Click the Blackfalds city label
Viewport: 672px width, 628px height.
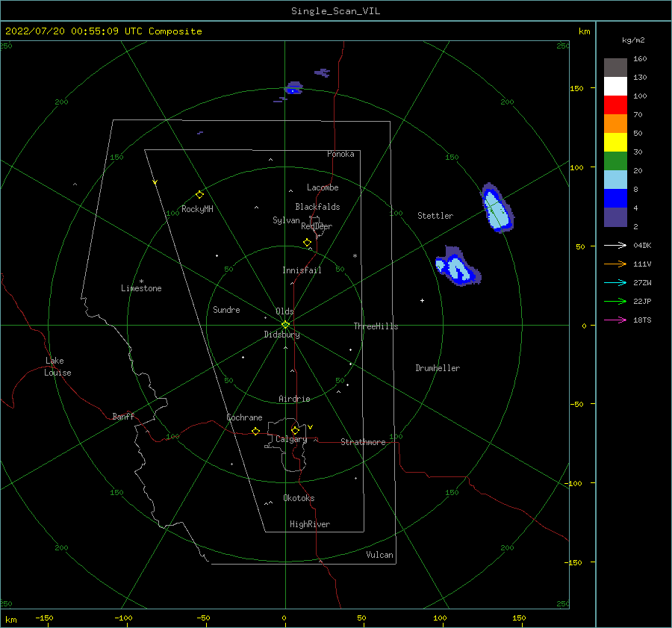pyautogui.click(x=317, y=207)
